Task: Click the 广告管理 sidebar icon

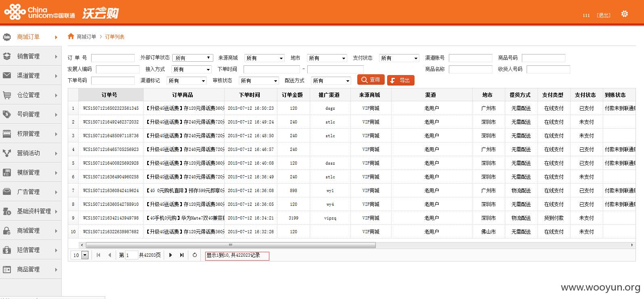Action: point(7,192)
